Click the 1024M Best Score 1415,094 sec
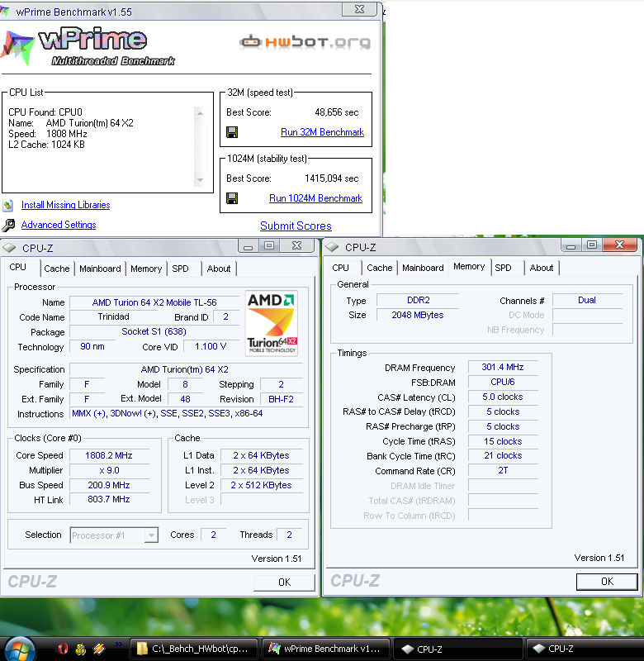Image resolution: width=644 pixels, height=661 pixels. (331, 178)
